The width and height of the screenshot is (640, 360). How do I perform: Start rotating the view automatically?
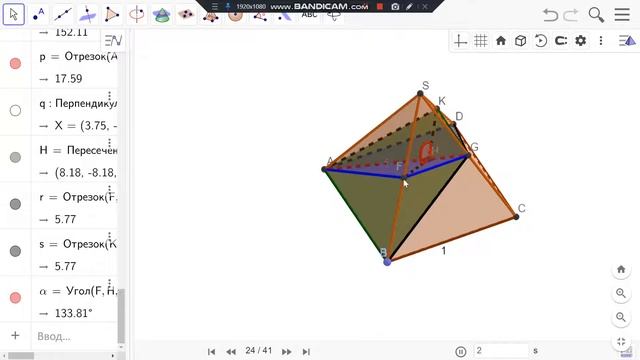point(540,41)
